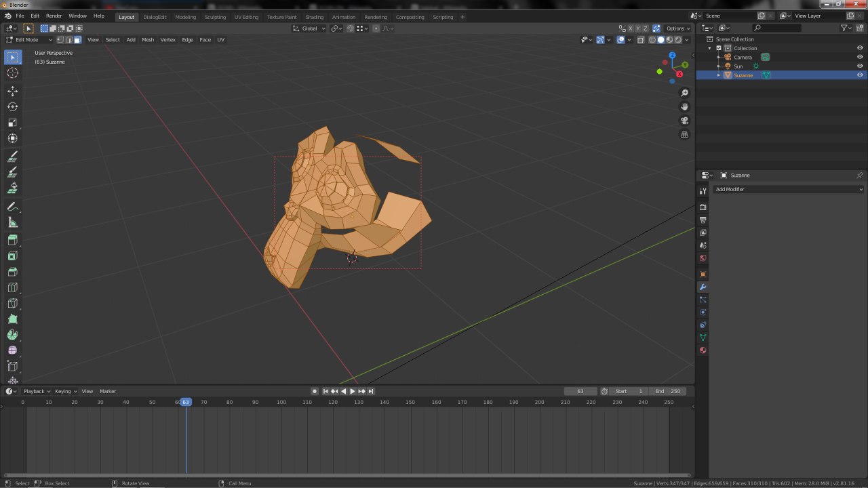Select the Move tool in the toolbar

click(12, 91)
